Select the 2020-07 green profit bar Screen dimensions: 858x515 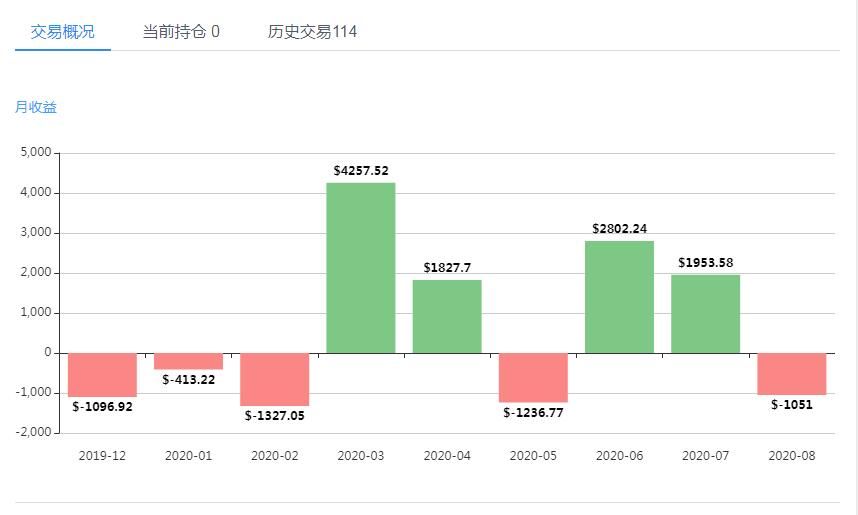[x=705, y=314]
